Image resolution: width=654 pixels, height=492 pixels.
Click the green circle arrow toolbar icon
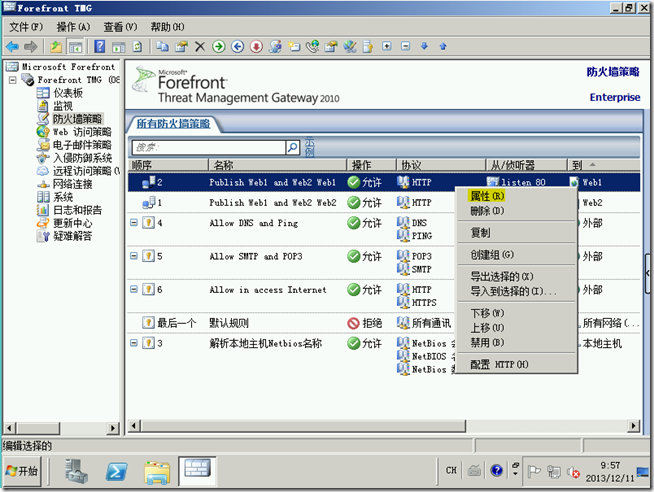coord(219,46)
